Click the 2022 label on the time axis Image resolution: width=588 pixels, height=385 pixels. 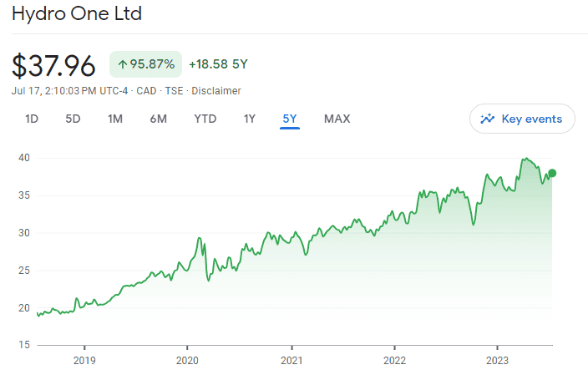click(x=394, y=361)
